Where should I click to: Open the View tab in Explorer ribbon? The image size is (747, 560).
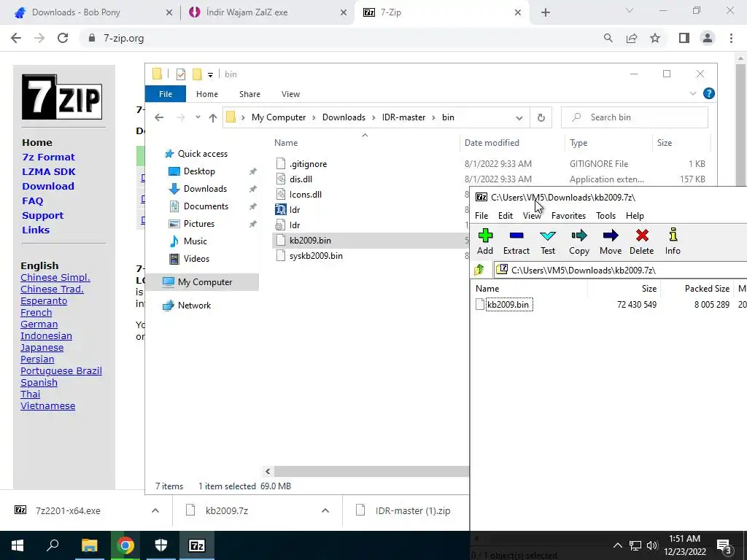290,94
